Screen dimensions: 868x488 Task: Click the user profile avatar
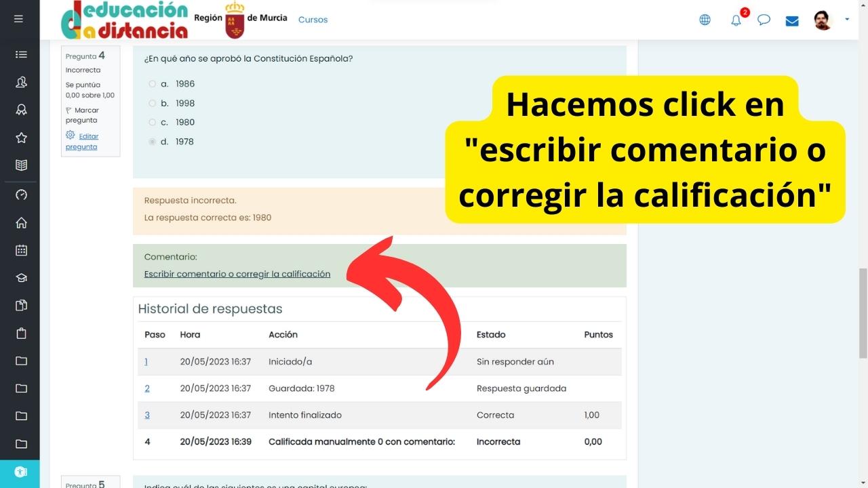pos(823,20)
